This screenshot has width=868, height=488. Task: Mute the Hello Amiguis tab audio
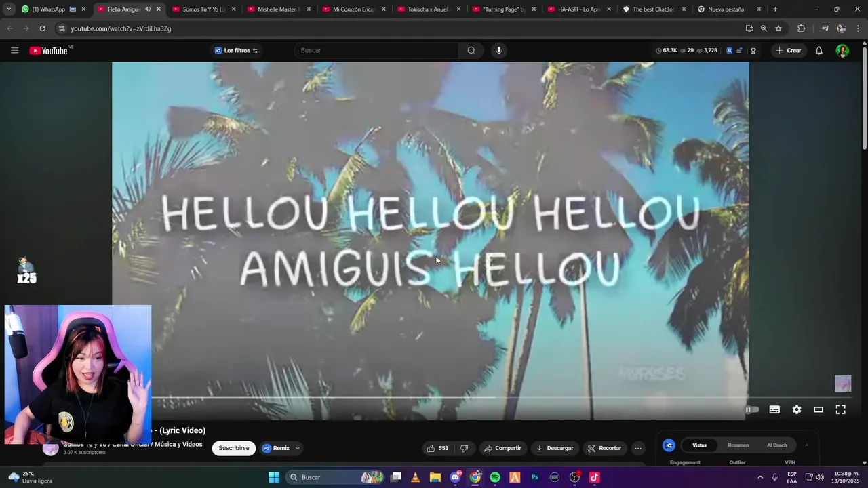coord(147,9)
